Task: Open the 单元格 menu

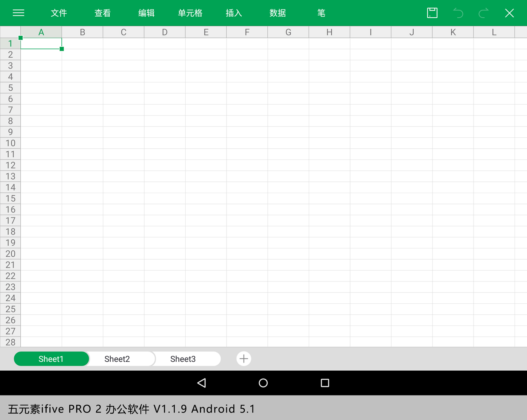Action: (190, 13)
